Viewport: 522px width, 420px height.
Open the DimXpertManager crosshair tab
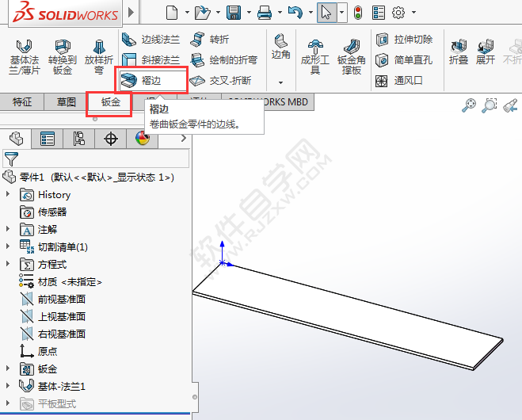coord(111,139)
